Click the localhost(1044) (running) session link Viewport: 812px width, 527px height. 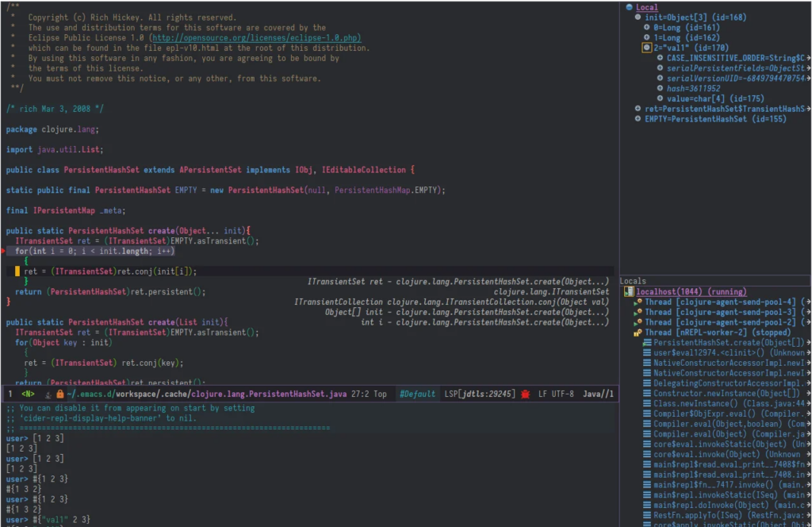690,292
